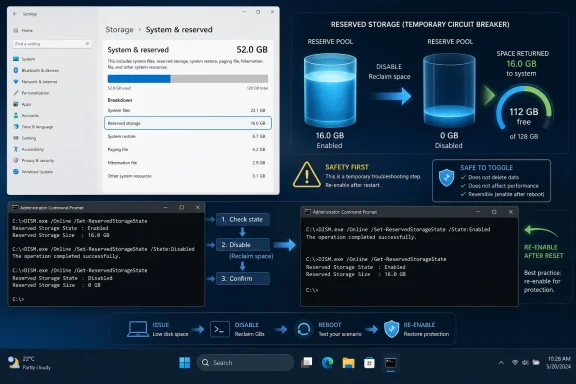Open Network & internet settings
This screenshot has height=384, width=576.
pos(35,82)
